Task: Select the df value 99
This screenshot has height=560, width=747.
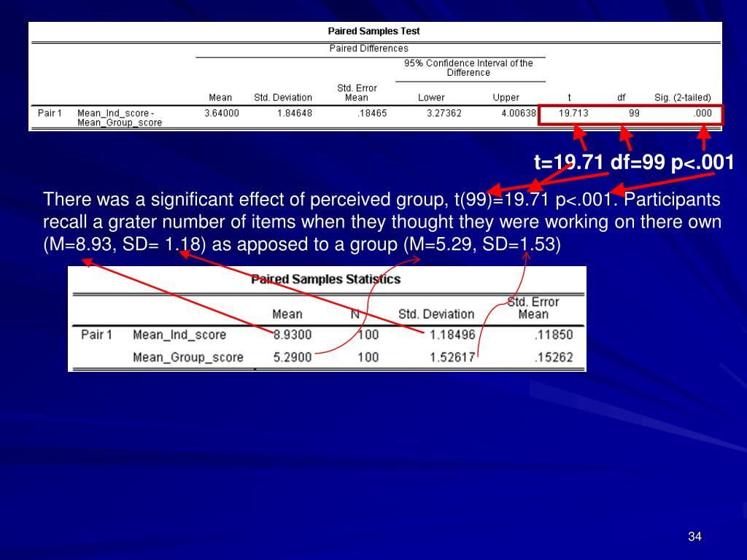Action: [634, 113]
